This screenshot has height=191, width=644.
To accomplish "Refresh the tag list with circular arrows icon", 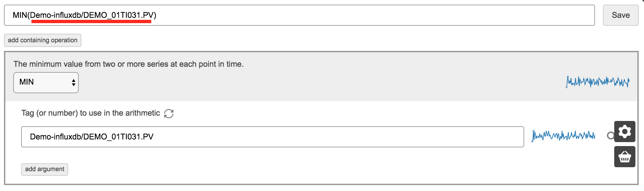I will click(x=169, y=113).
